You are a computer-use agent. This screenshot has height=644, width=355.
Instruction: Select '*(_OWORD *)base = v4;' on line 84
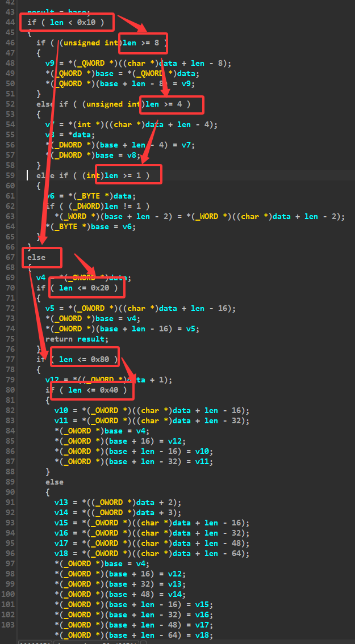click(x=102, y=431)
